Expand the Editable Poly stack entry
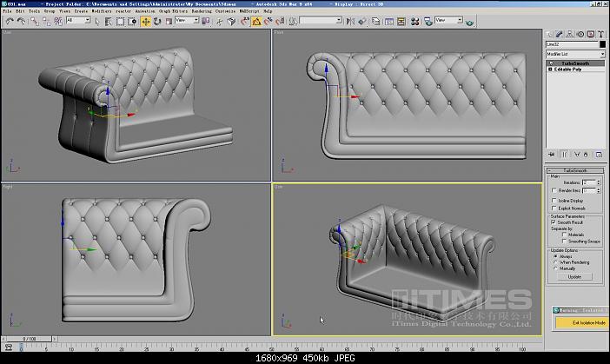Screen dimensions: 610x364 (x=550, y=69)
